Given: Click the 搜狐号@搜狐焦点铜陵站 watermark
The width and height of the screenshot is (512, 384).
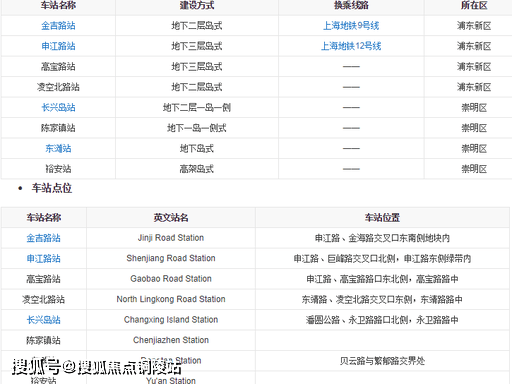Looking at the screenshot, I should [x=97, y=367].
